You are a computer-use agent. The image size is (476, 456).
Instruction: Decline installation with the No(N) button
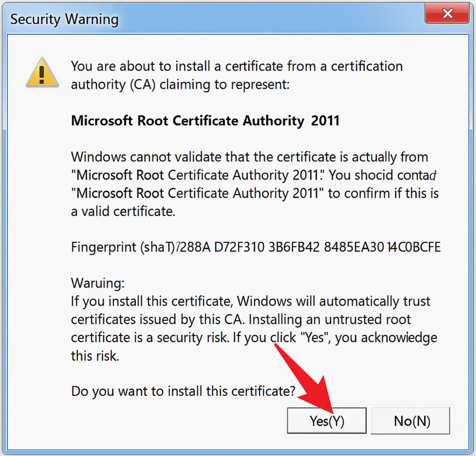[x=410, y=420]
